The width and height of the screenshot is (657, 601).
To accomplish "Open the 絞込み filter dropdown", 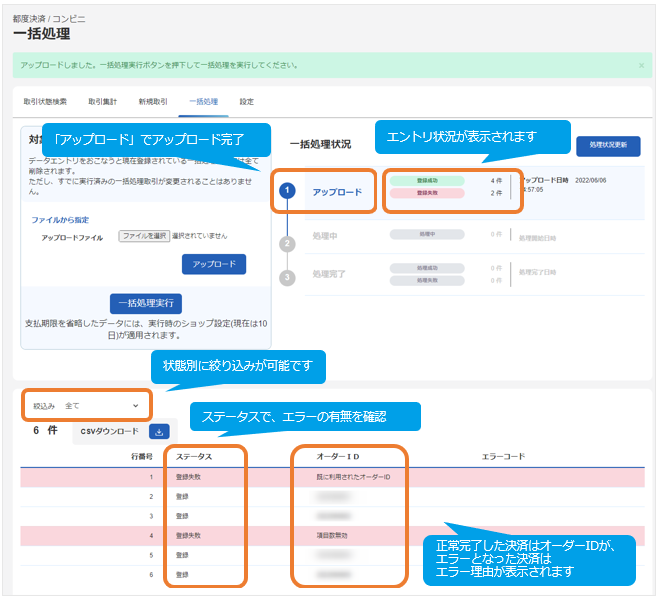I will (86, 406).
